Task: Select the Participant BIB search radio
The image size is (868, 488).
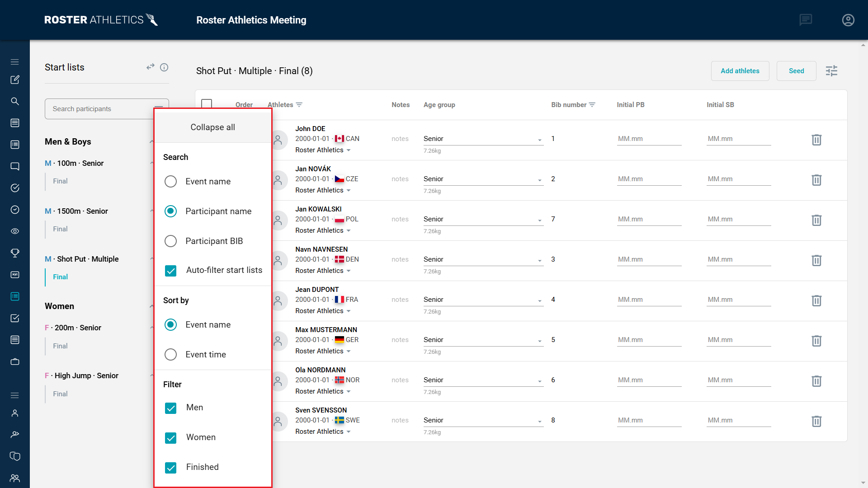Action: tap(170, 241)
